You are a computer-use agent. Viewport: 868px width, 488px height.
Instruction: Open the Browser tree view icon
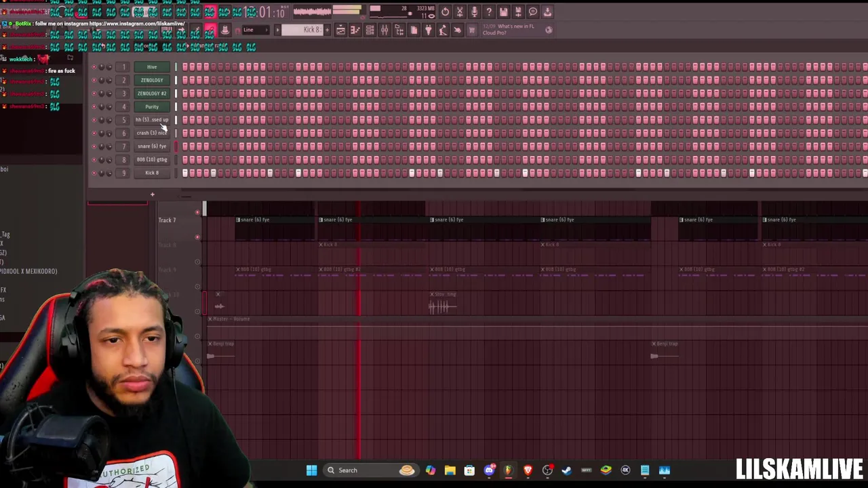tap(399, 30)
